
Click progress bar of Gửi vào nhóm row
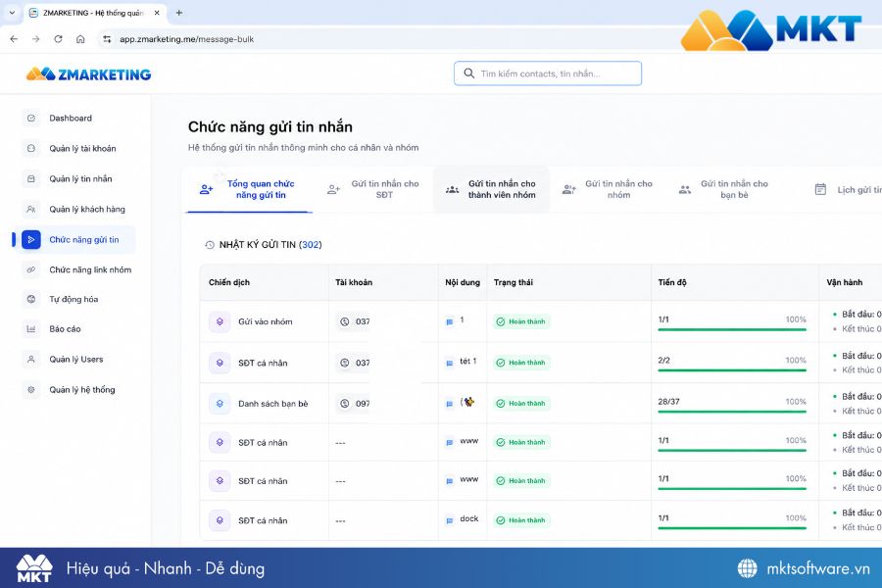point(732,329)
